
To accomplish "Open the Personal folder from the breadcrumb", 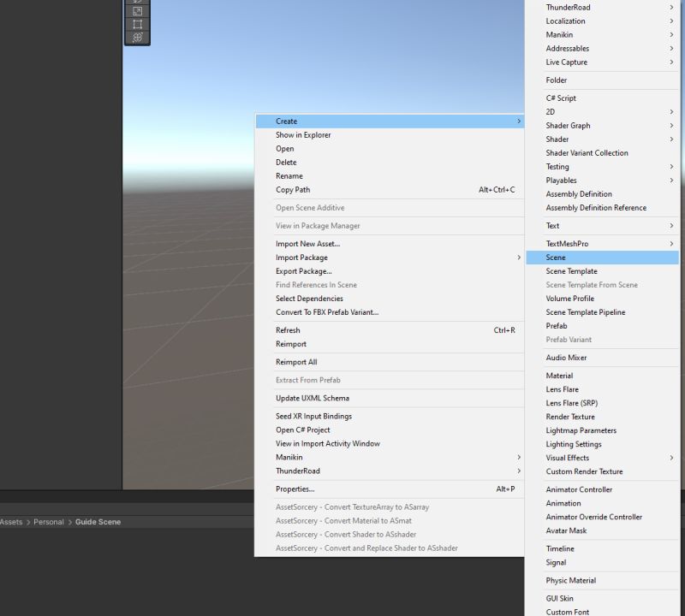I will coord(48,521).
